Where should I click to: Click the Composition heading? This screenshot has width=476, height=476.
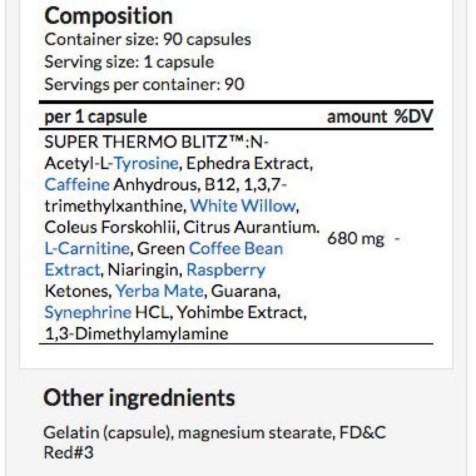108,16
